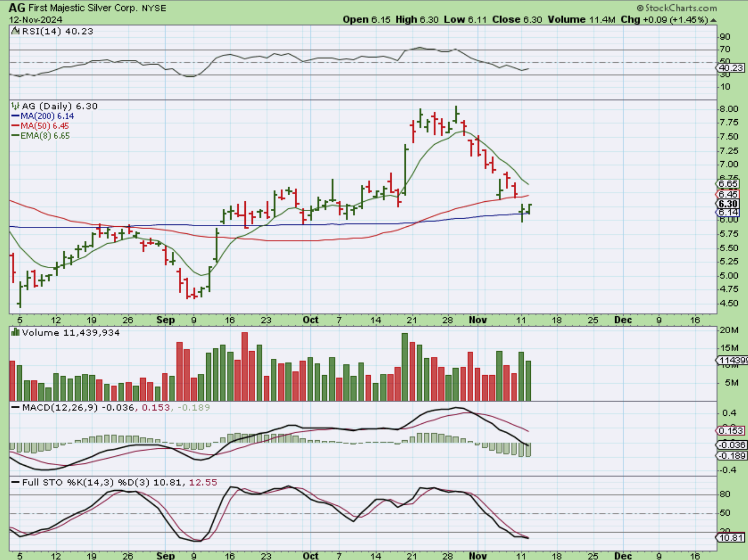Click the 20M label on the volume axis
Screen dimensions: 748x560
coord(729,331)
